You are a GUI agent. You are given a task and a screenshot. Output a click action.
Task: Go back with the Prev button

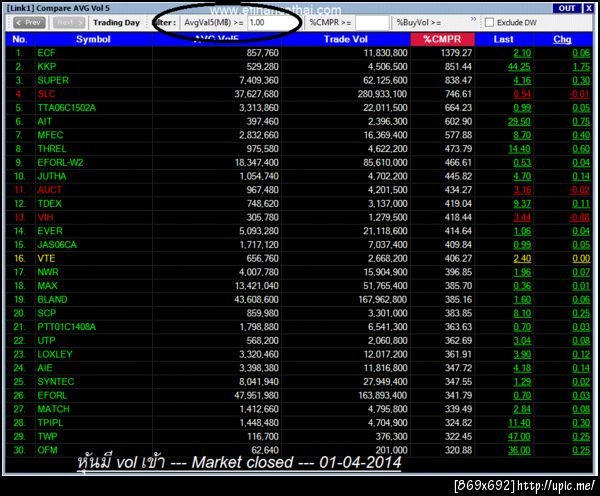[29, 23]
